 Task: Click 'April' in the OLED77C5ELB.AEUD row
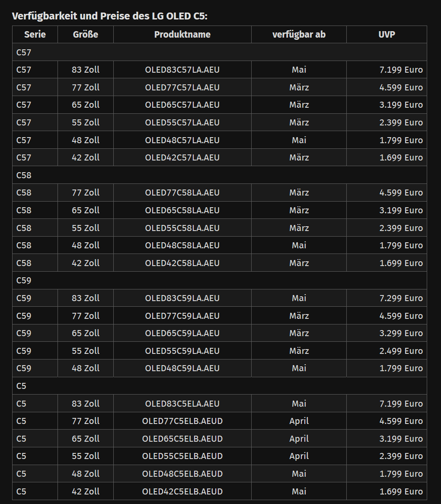[299, 421]
